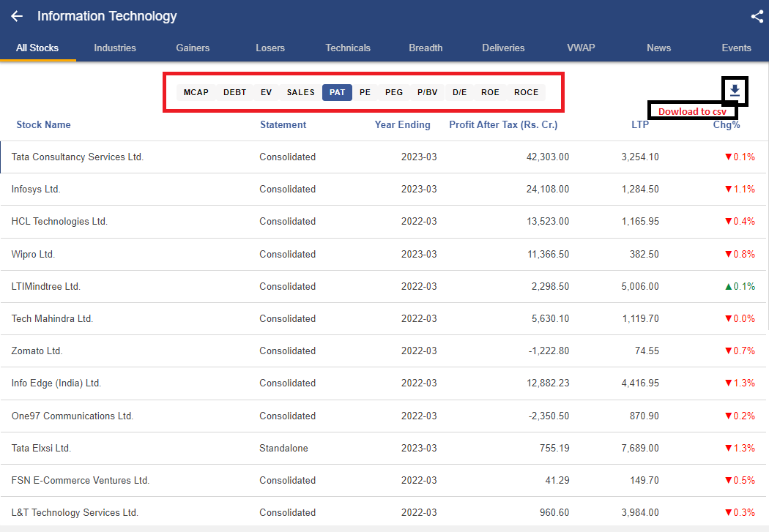Open Tata Elxsi Ltd. stock row
Screen dimensions: 769x532
(x=383, y=449)
